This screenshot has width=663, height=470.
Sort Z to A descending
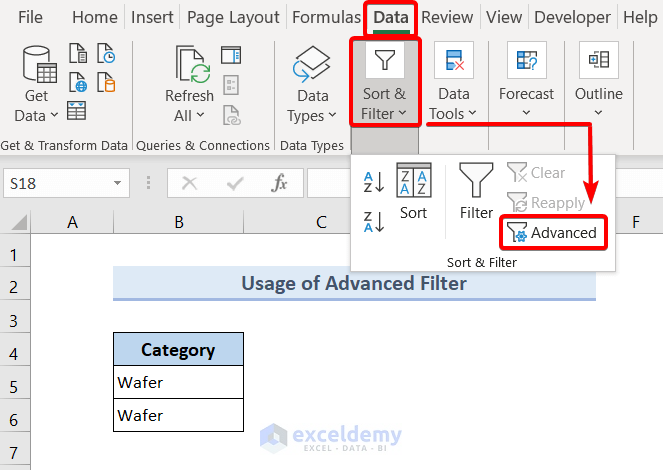pos(374,221)
